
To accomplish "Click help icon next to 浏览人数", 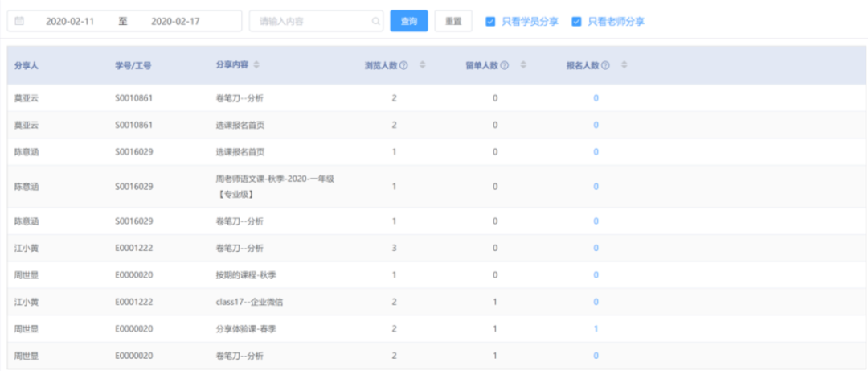I will (403, 66).
